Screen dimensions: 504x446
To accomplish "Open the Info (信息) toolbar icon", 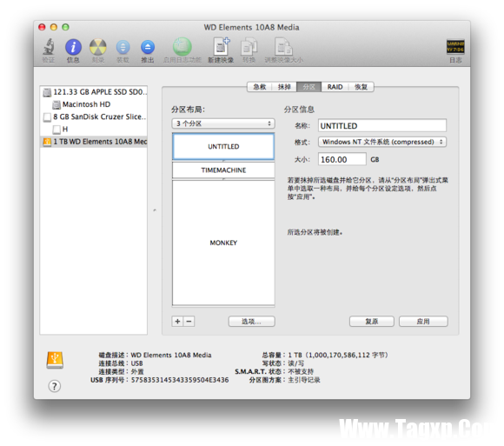I will (x=73, y=47).
